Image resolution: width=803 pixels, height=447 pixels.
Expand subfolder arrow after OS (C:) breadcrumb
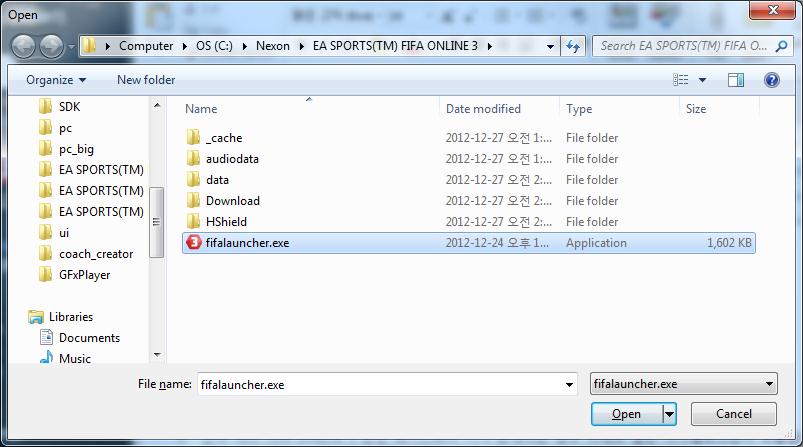click(x=244, y=46)
